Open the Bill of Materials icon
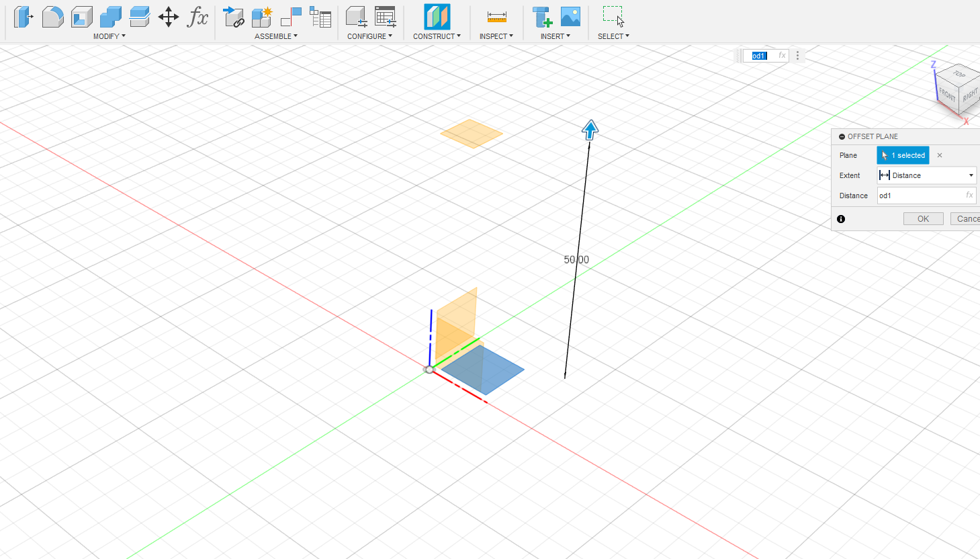Viewport: 980px width, 559px height. [x=320, y=17]
